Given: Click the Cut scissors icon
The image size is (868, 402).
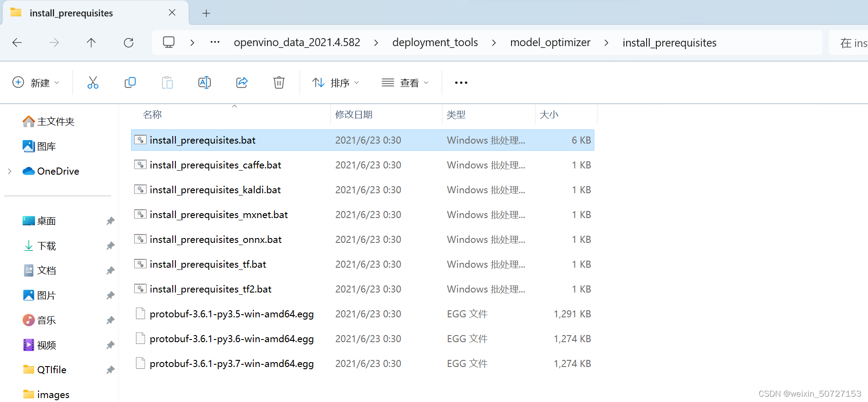Looking at the screenshot, I should click(93, 82).
